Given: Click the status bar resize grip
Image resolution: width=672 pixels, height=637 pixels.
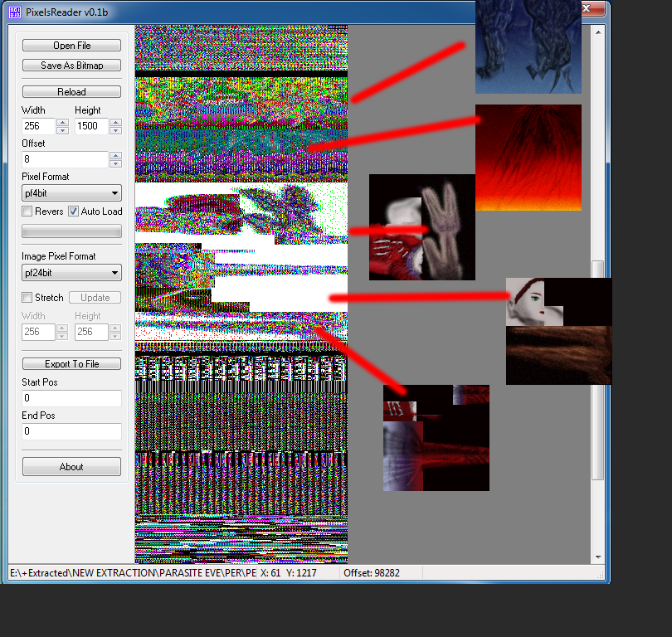Looking at the screenshot, I should point(601,575).
